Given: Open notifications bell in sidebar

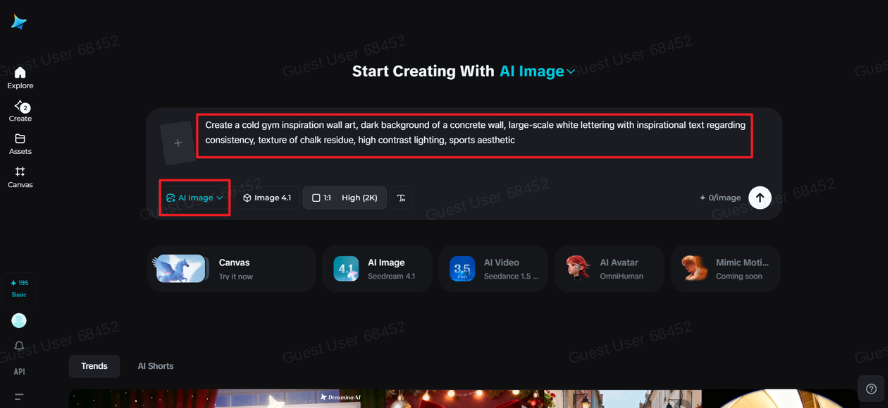Looking at the screenshot, I should [x=19, y=346].
